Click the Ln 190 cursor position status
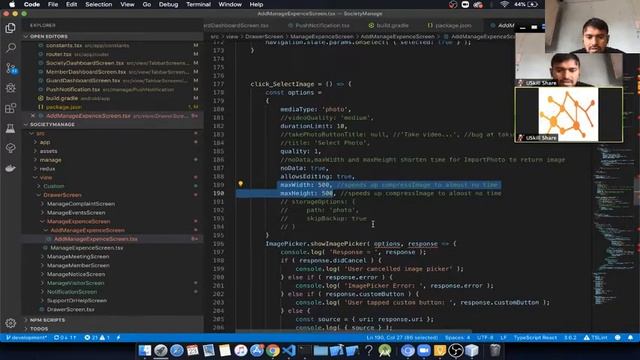Screen dimensions: 640x360 tap(402, 338)
